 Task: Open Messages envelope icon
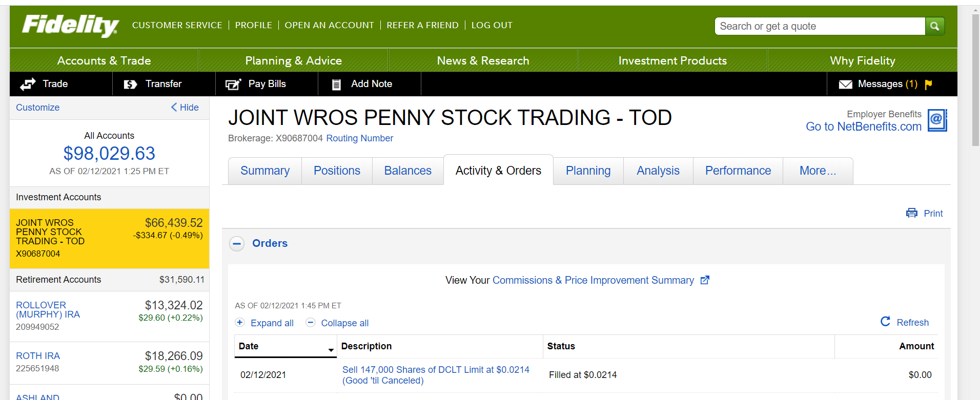(x=845, y=84)
